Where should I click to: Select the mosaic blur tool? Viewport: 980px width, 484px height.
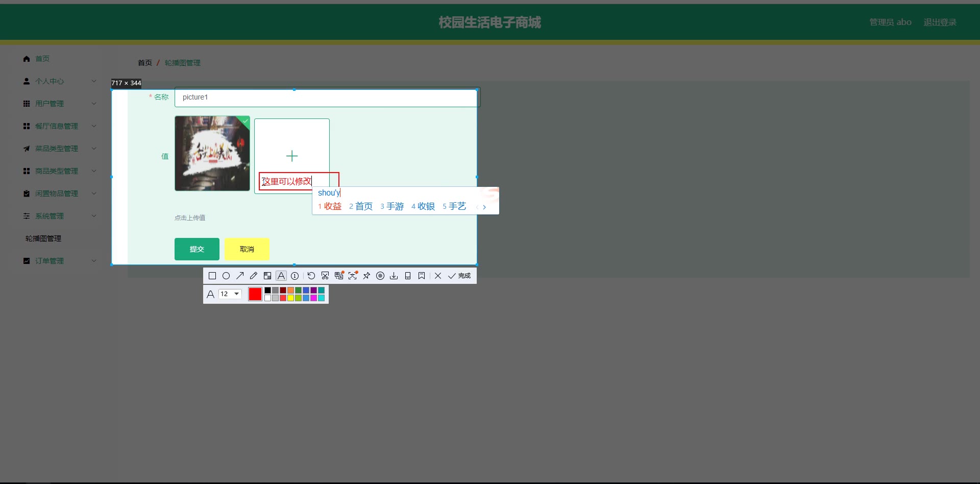267,276
